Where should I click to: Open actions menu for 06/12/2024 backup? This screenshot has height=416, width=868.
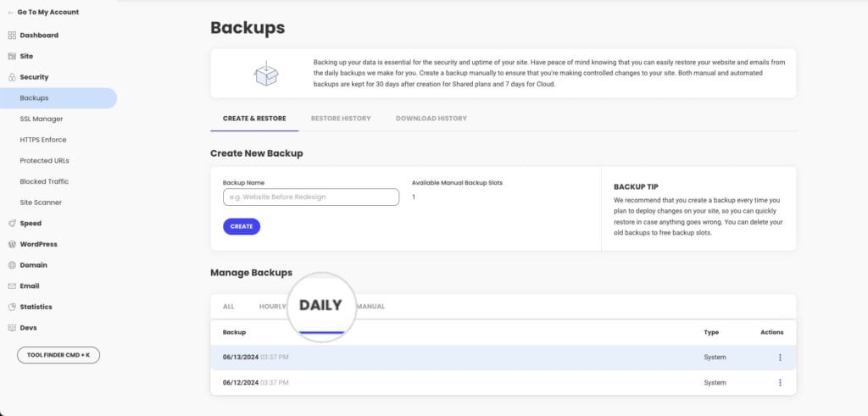(x=780, y=383)
